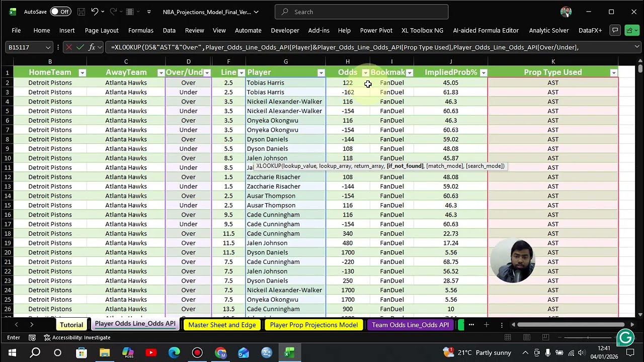Viewport: 644px width, 362px height.
Task: Click the Excel taskbar icon
Action: [290, 352]
